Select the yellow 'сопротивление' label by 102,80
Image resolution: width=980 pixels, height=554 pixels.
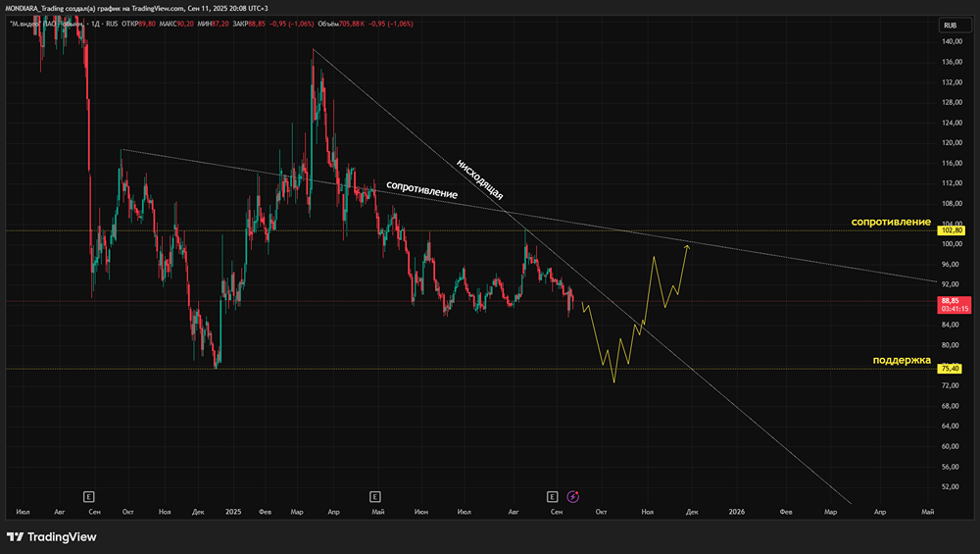tap(891, 222)
